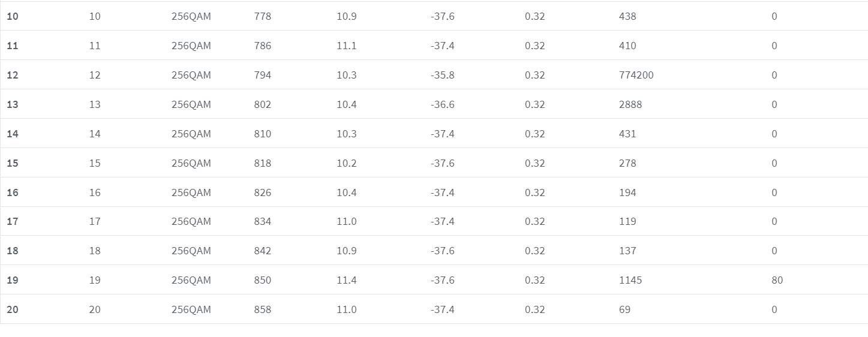Select the -36.6 cell in row 13
The height and width of the screenshot is (337, 868).
(x=442, y=104)
